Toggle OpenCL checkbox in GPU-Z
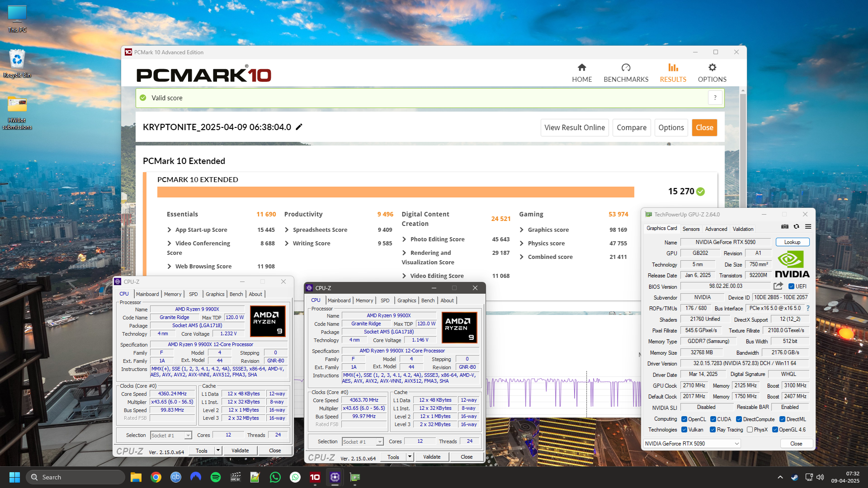 (684, 419)
